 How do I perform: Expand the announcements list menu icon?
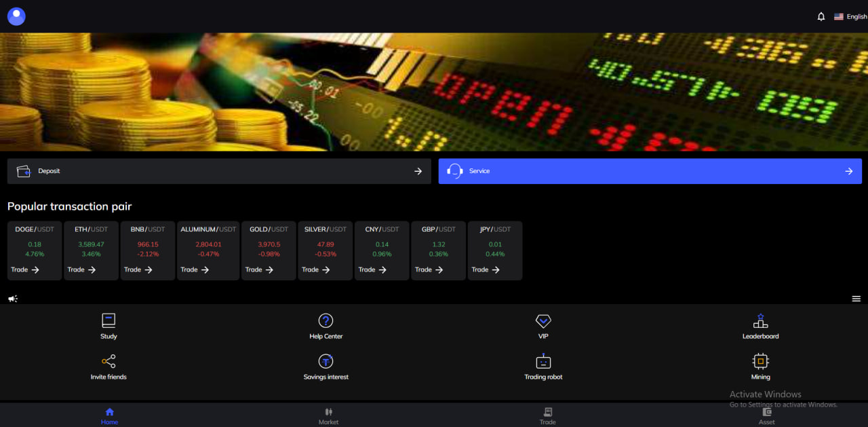click(856, 299)
